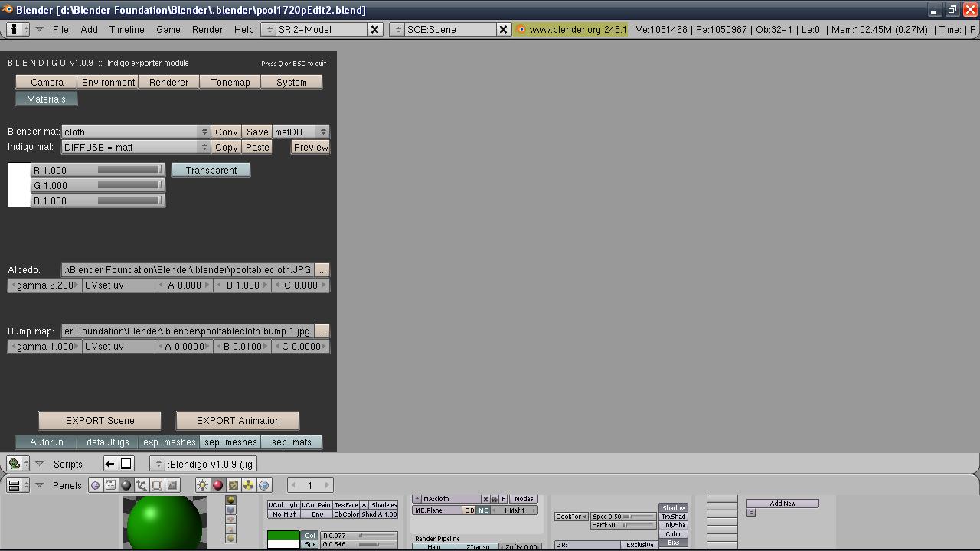This screenshot has height=551, width=980.
Task: Click the Albedo texture path field
Action: pos(188,270)
